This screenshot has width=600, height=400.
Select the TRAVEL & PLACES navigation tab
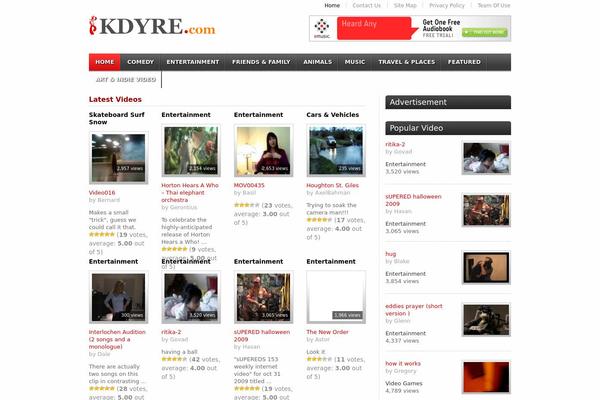[x=407, y=62]
